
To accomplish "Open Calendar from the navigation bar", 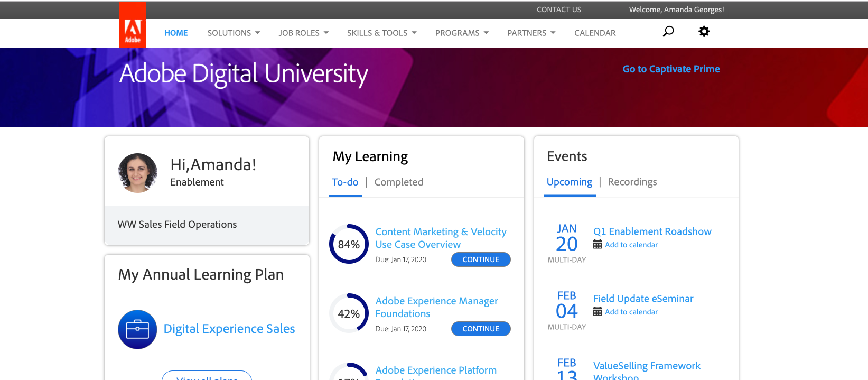I will coord(595,33).
